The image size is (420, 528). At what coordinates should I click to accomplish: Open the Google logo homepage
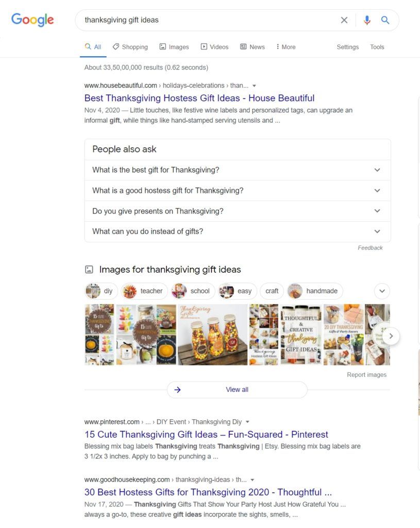coord(32,20)
